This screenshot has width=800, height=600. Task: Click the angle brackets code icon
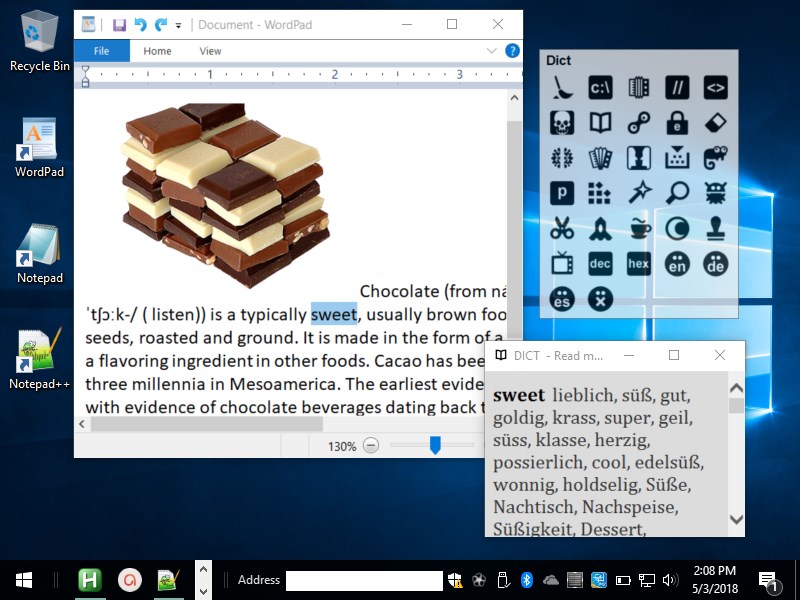715,87
